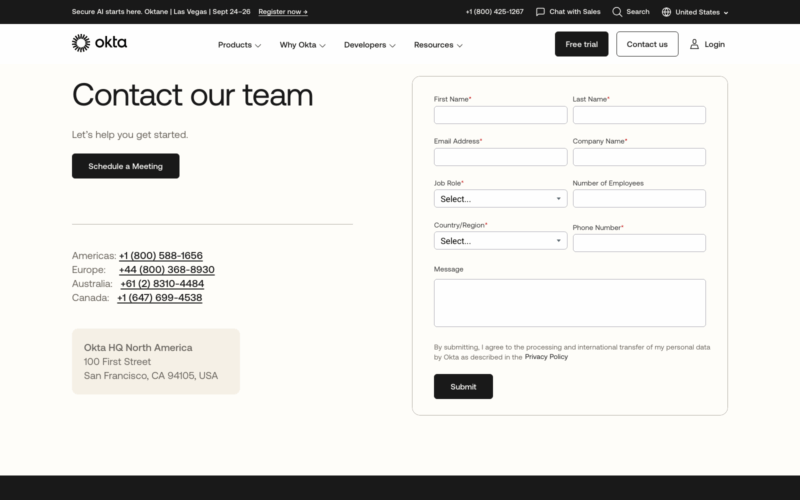800x500 pixels.
Task: Open the Job Role dropdown
Action: point(500,198)
